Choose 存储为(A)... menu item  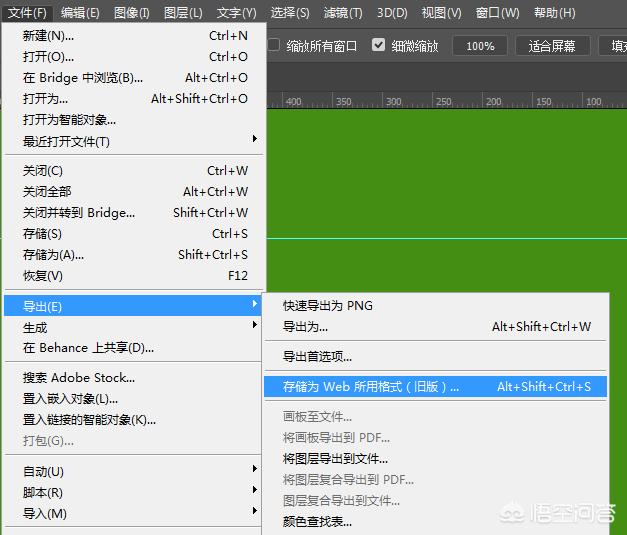pos(135,255)
